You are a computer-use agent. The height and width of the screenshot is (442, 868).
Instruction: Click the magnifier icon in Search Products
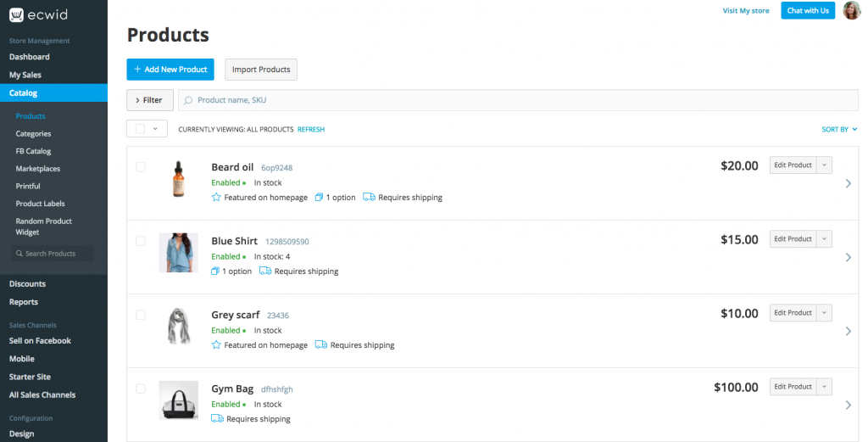19,254
